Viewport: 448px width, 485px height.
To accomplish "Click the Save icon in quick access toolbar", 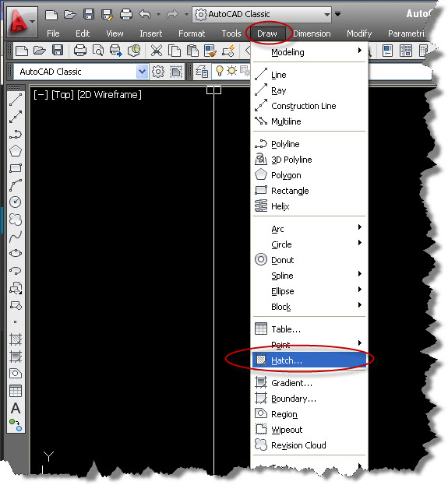I will point(89,14).
